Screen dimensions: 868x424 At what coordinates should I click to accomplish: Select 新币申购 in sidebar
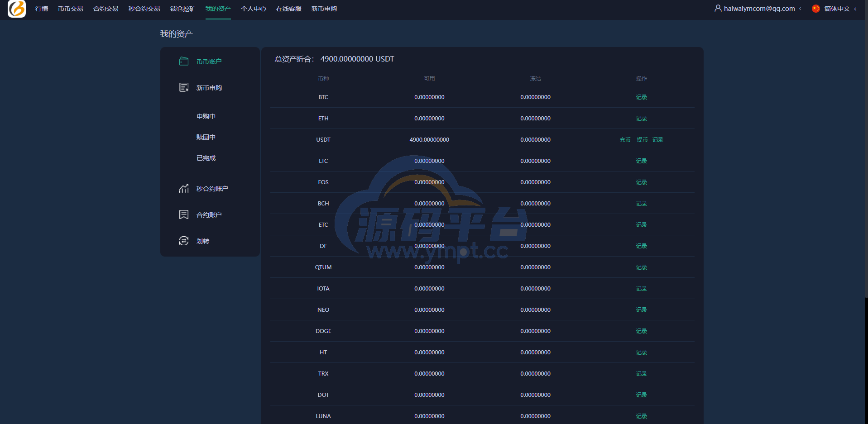(x=209, y=88)
